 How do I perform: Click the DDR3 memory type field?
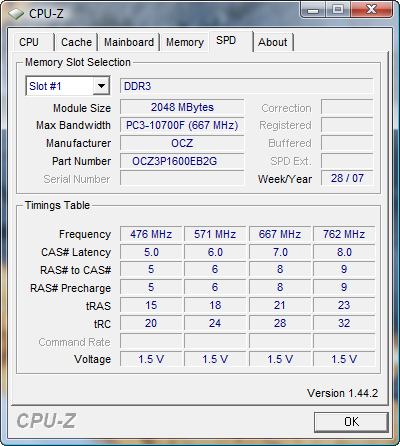coord(246,86)
